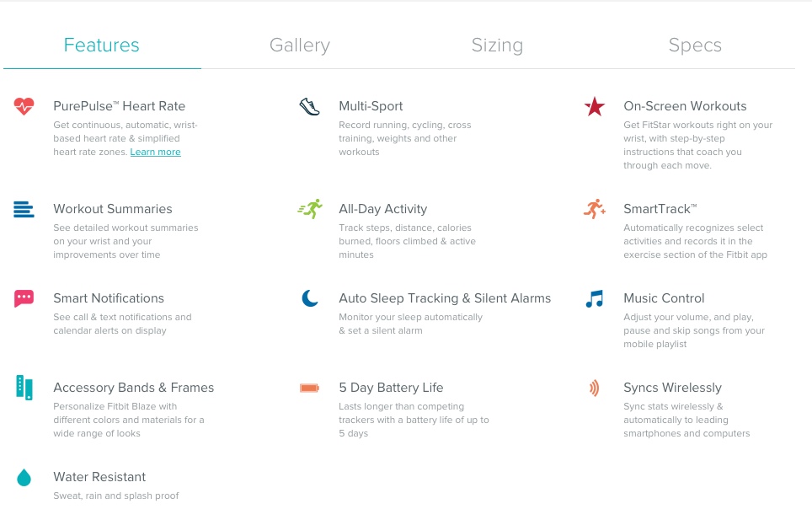The image size is (812, 525).
Task: Select the Features tab
Action: pyautogui.click(x=102, y=46)
